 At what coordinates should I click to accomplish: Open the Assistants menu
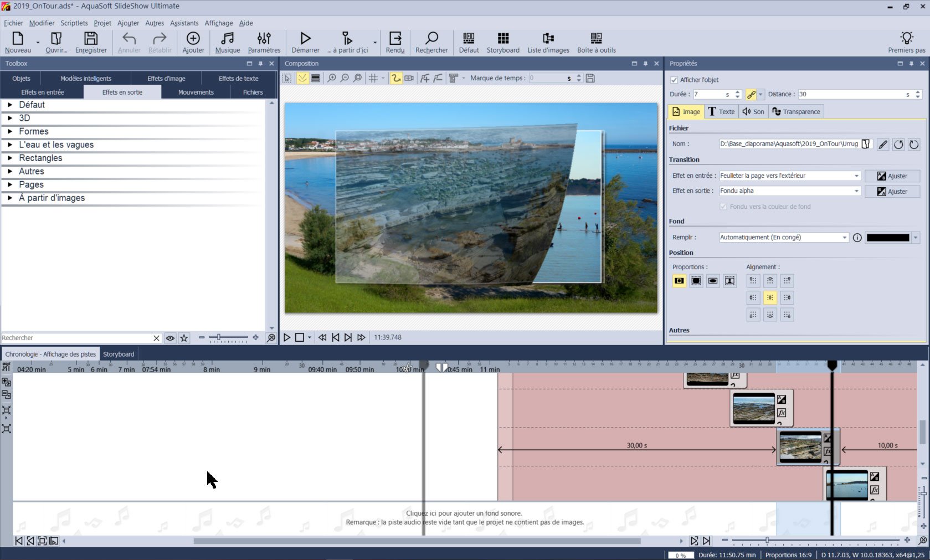point(184,23)
